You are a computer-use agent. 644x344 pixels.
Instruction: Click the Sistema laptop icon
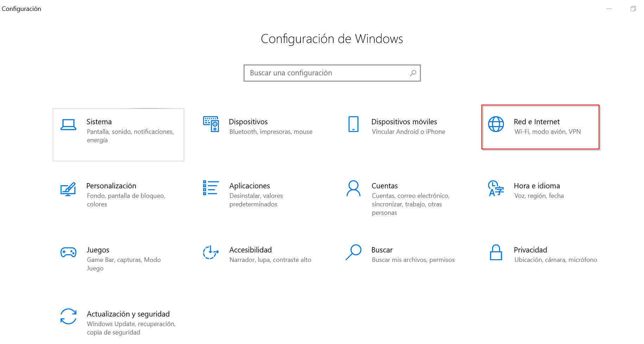coord(68,125)
